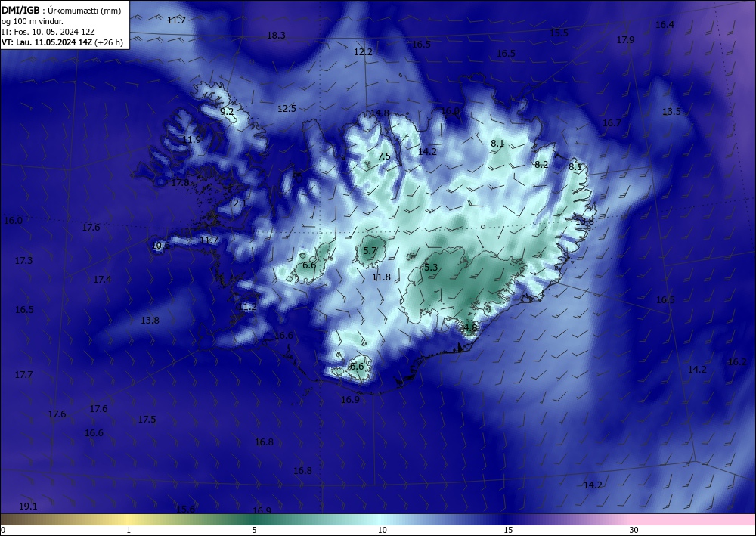Click the "og 100 m vindur." legend line
This screenshot has width=756, height=536.
click(33, 21)
